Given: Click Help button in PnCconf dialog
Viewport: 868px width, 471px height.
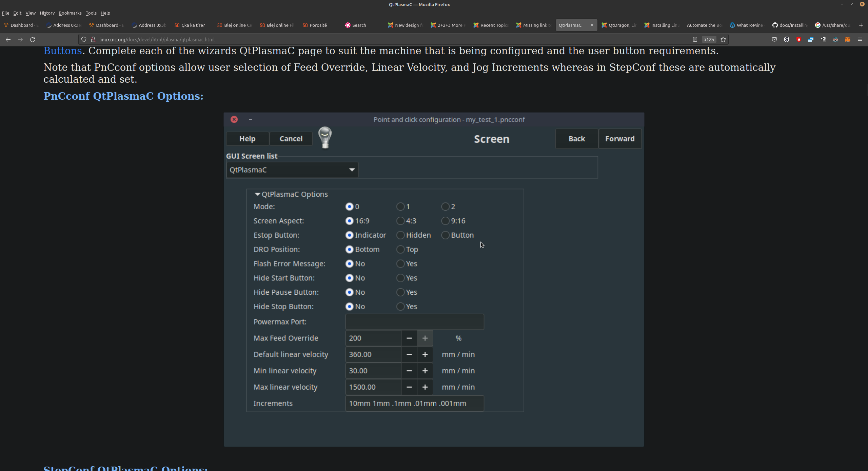Looking at the screenshot, I should pos(247,139).
